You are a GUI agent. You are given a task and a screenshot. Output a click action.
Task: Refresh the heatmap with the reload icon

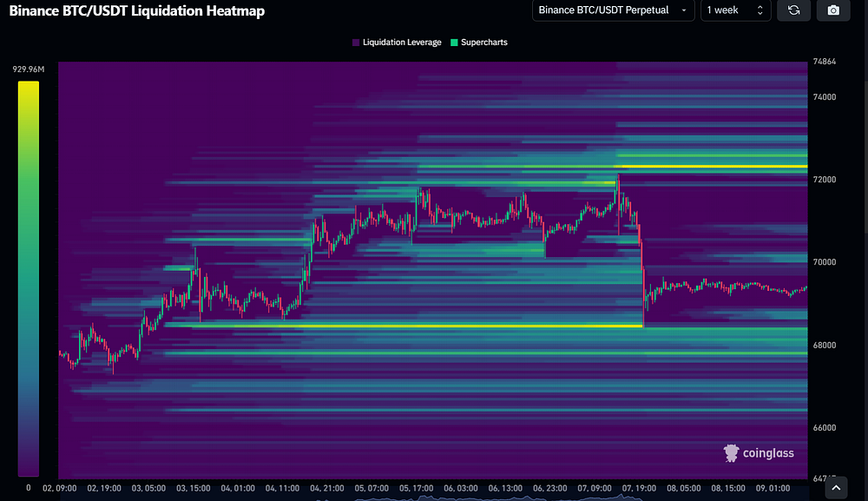(794, 10)
